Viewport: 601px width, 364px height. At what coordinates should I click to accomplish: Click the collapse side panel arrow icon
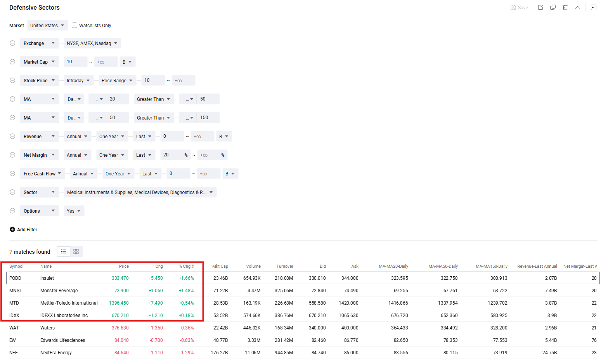pos(594,7)
